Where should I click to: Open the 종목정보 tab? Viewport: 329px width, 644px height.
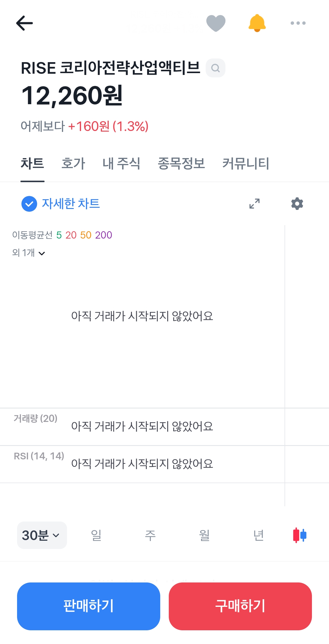pyautogui.click(x=181, y=163)
